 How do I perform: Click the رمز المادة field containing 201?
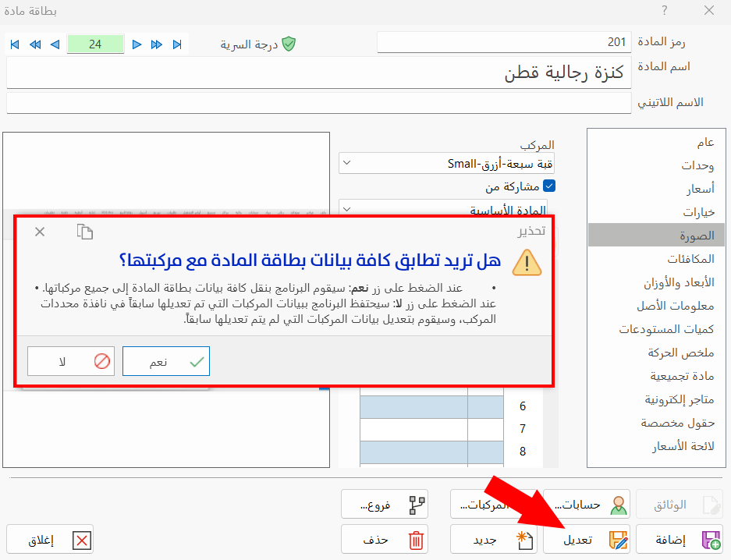click(504, 42)
